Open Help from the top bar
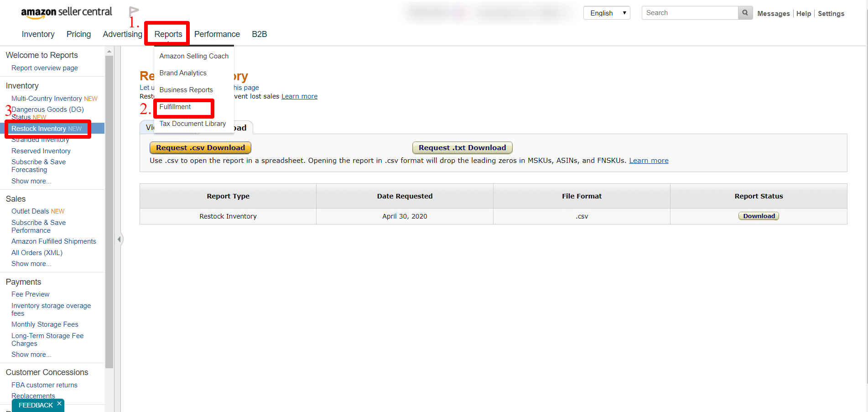This screenshot has width=868, height=412. tap(804, 13)
